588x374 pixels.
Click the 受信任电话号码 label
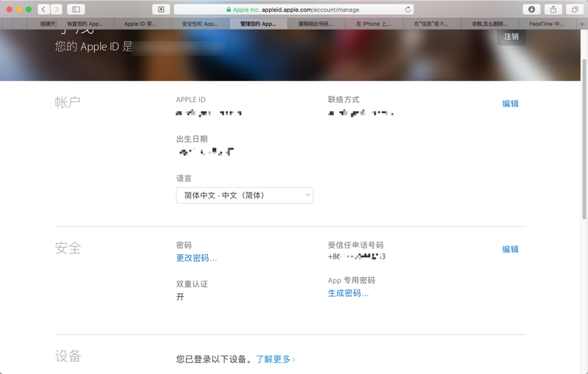point(356,245)
